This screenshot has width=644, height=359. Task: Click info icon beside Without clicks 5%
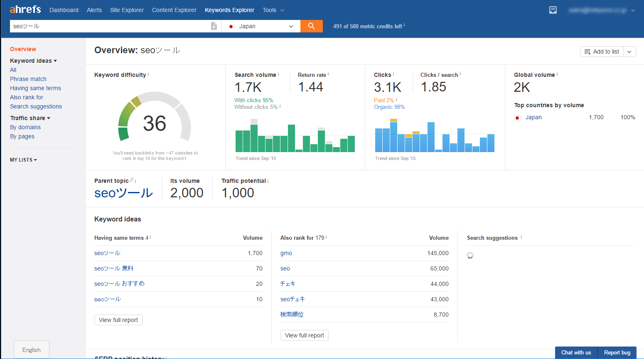pyautogui.click(x=280, y=106)
